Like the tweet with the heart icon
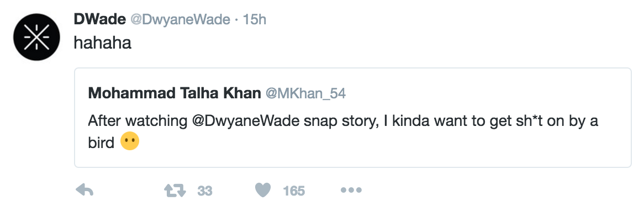 click(263, 190)
